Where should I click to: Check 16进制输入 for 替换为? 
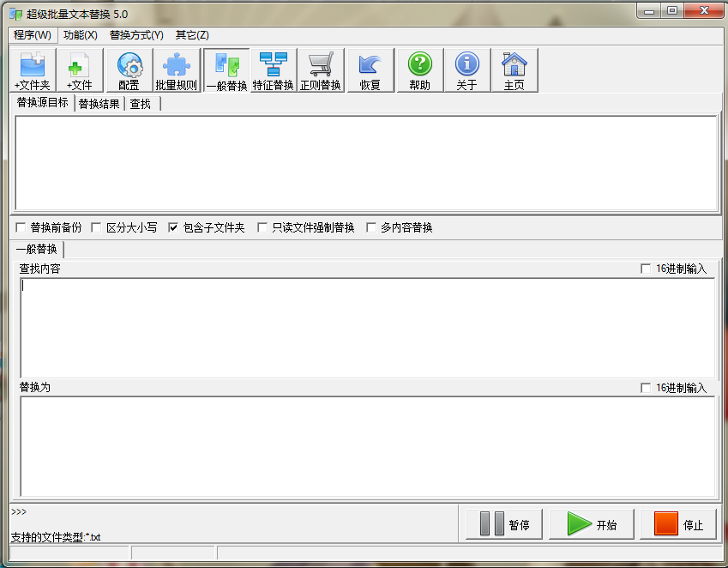coord(646,388)
